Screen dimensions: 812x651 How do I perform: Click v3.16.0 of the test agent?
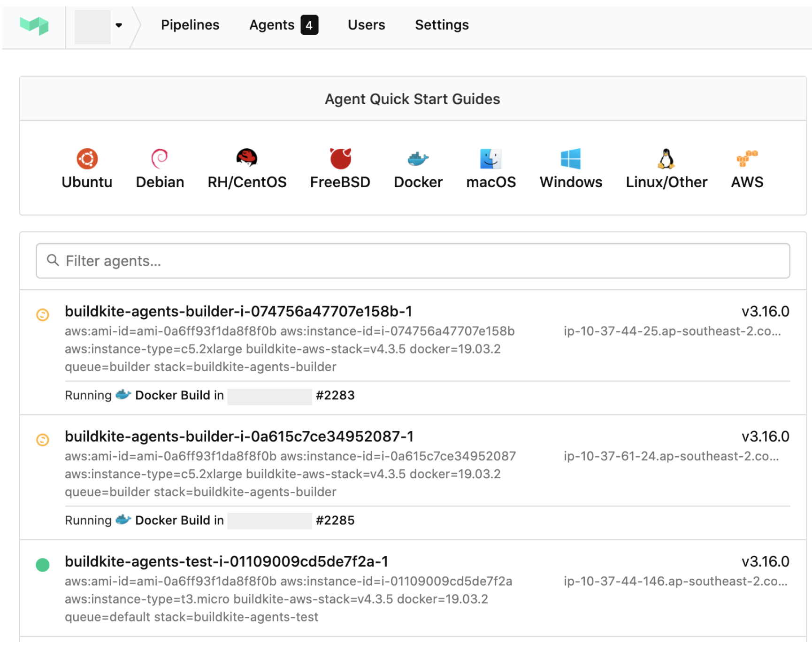pos(766,561)
